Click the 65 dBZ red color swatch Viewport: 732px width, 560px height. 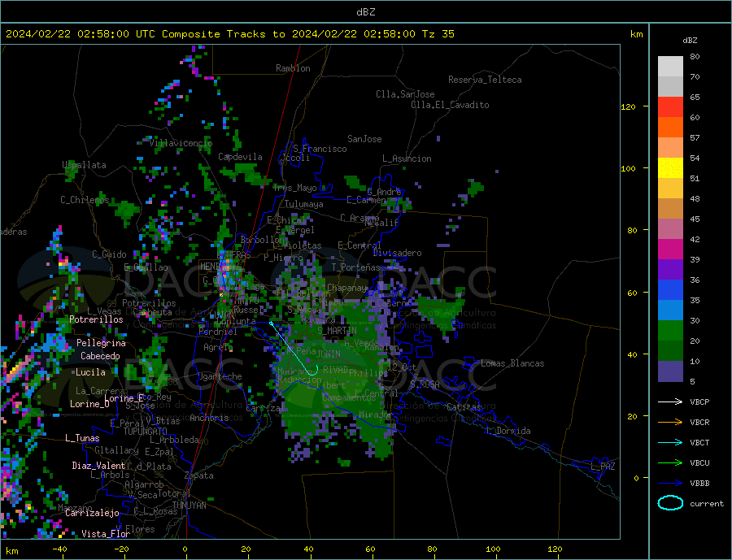pyautogui.click(x=670, y=106)
